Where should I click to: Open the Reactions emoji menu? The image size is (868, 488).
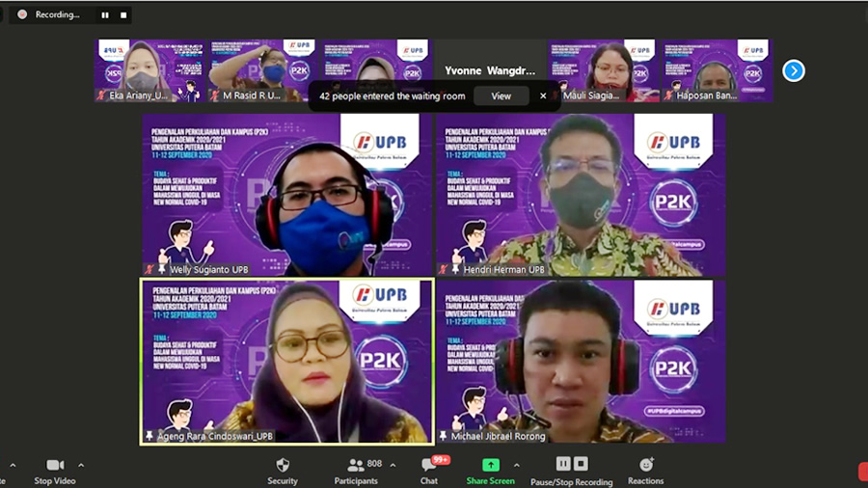(645, 465)
